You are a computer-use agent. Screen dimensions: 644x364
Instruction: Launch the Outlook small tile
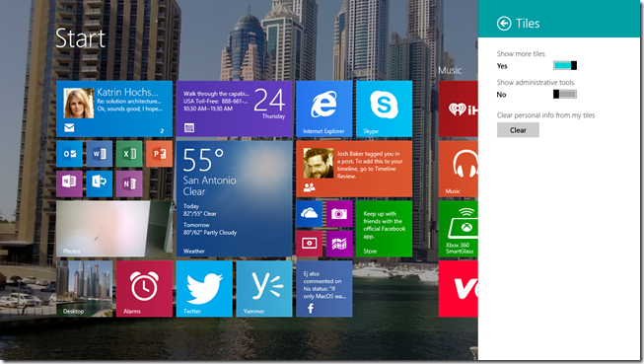[69, 154]
